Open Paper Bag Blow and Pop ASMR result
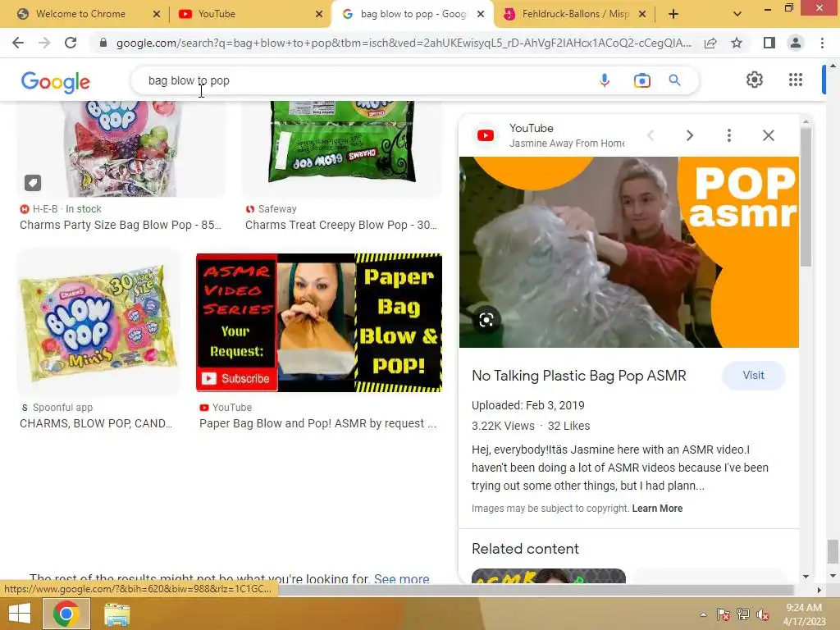 pyautogui.click(x=318, y=423)
